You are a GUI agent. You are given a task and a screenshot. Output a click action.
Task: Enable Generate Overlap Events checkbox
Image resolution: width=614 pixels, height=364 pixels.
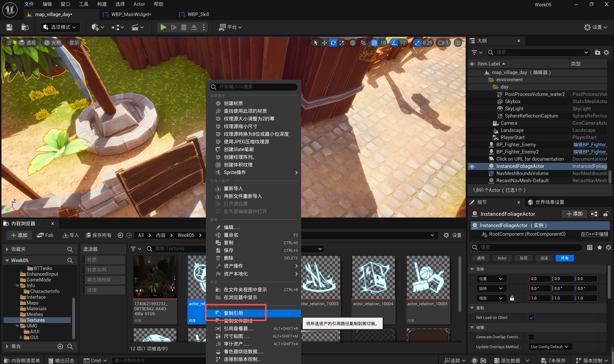pyautogui.click(x=531, y=337)
